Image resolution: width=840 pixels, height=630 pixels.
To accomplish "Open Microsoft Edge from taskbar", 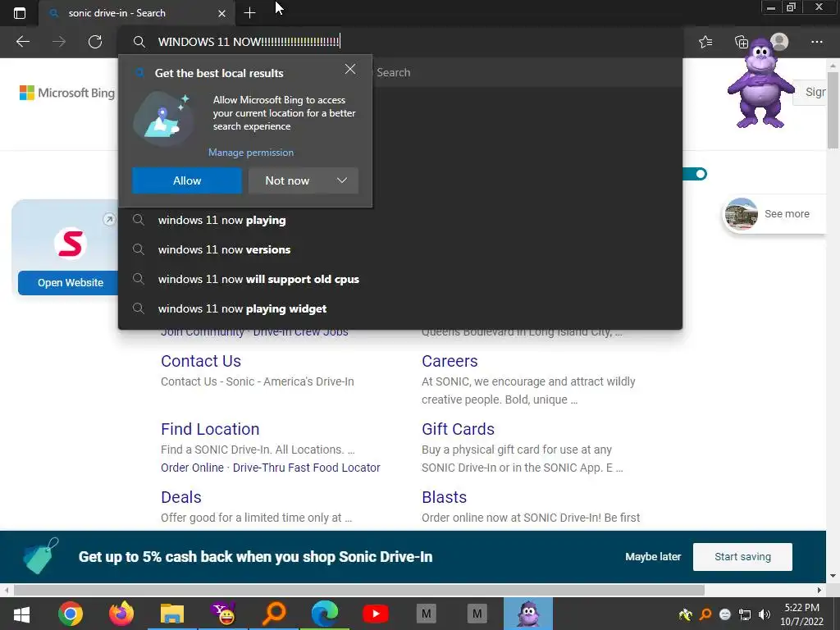I will pos(325,614).
